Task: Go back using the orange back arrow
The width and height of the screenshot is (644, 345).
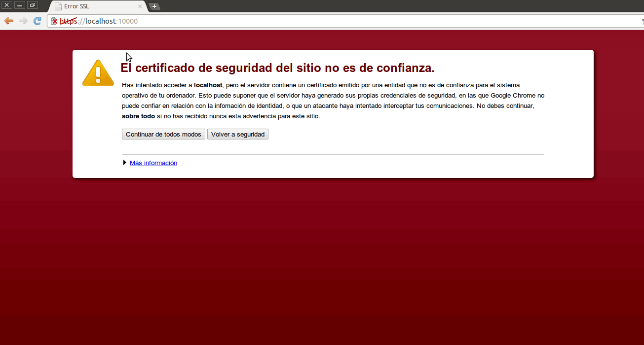Action: (8, 21)
